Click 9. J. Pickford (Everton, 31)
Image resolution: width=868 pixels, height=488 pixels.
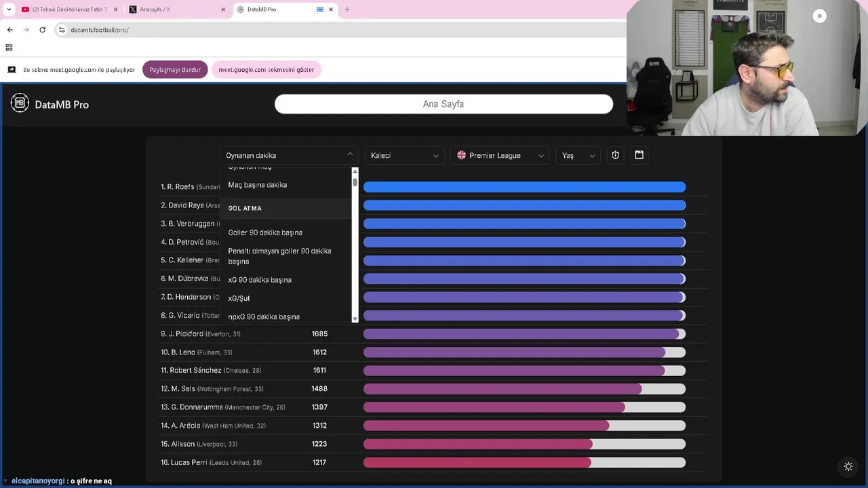[x=201, y=333]
